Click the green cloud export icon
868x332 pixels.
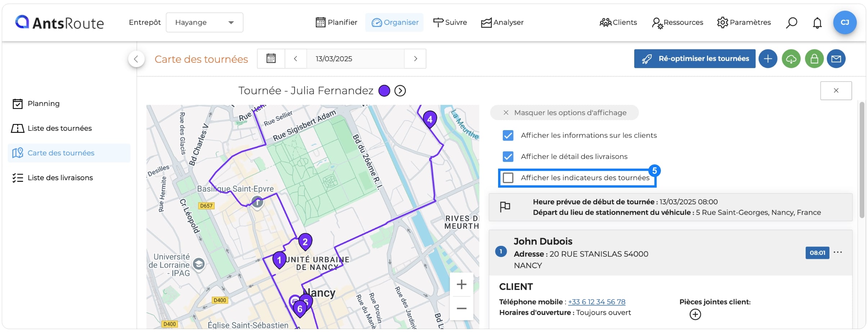[791, 58]
